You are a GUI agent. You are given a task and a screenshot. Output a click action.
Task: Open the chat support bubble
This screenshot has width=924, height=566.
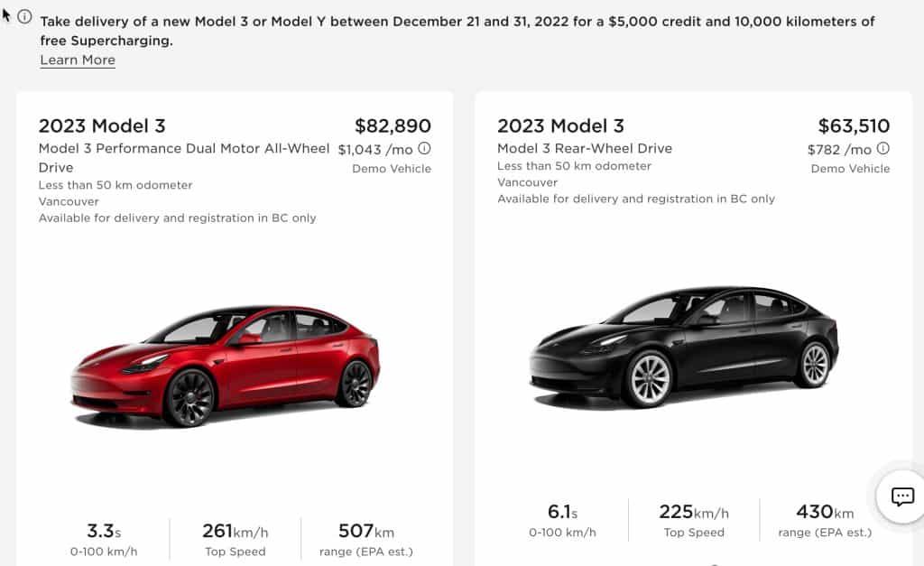tap(901, 496)
